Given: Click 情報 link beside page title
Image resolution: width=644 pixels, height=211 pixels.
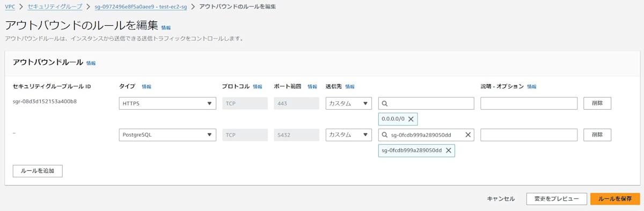Looking at the screenshot, I should click(166, 27).
